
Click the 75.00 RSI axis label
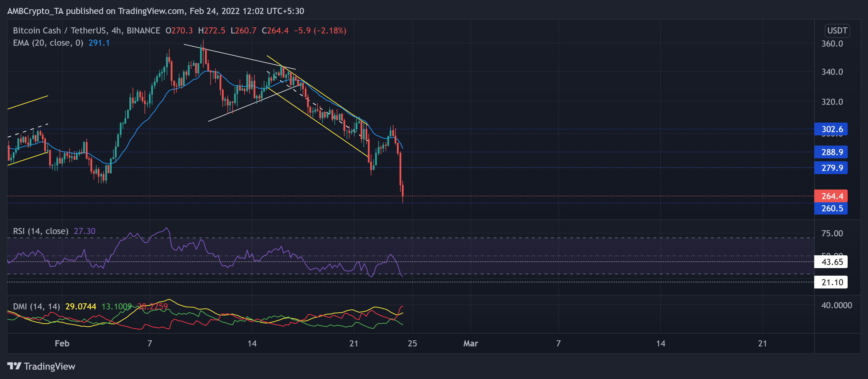point(832,233)
